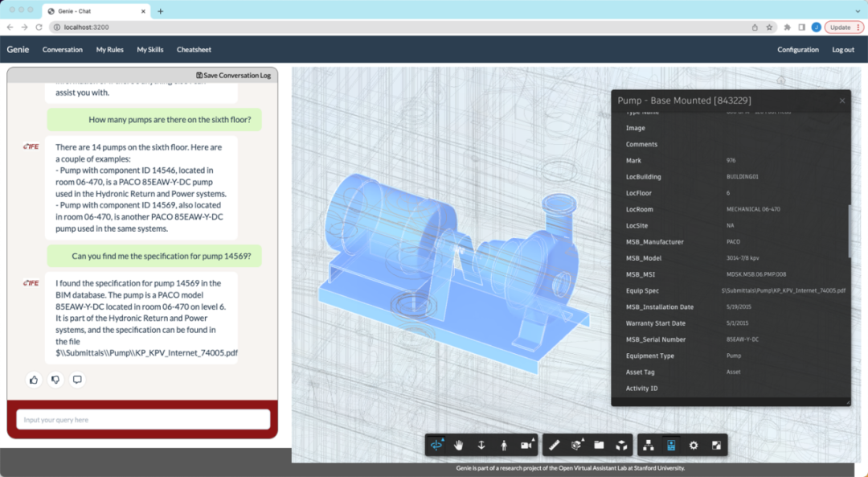Close the Pump properties panel

842,101
